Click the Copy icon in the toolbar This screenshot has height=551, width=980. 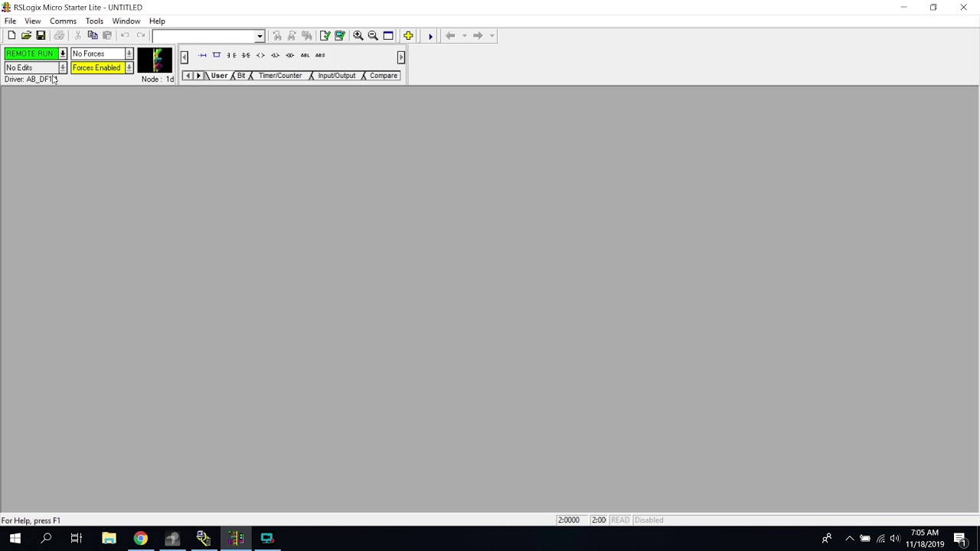click(93, 35)
